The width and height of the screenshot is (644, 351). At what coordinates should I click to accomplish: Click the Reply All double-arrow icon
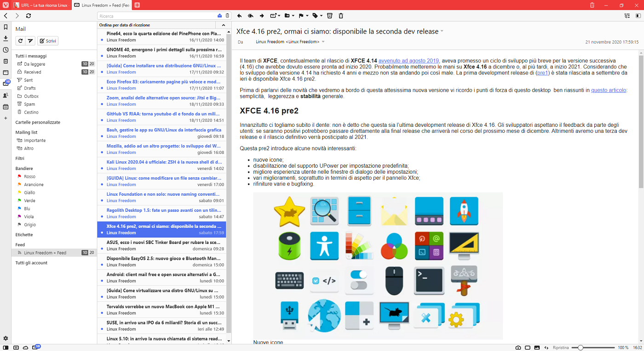[x=250, y=16]
